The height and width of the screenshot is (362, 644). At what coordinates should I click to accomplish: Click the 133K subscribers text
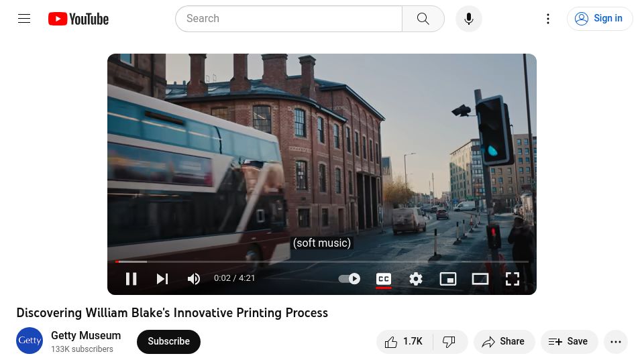click(82, 349)
